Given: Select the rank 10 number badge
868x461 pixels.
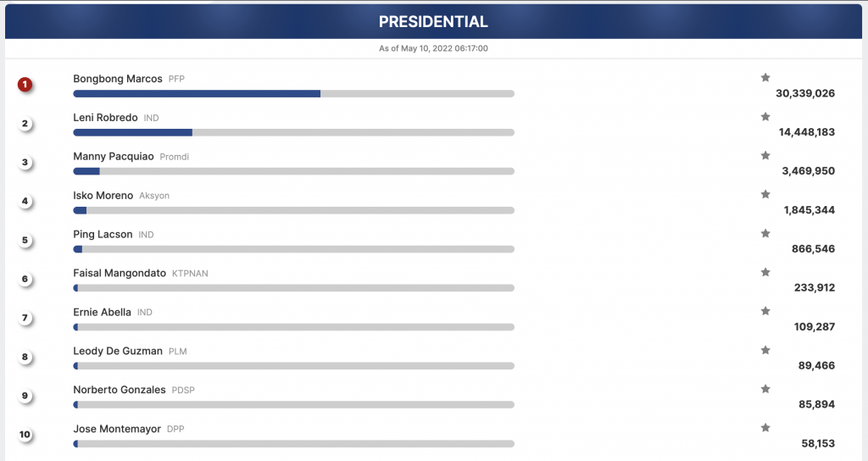Looking at the screenshot, I should tap(25, 435).
